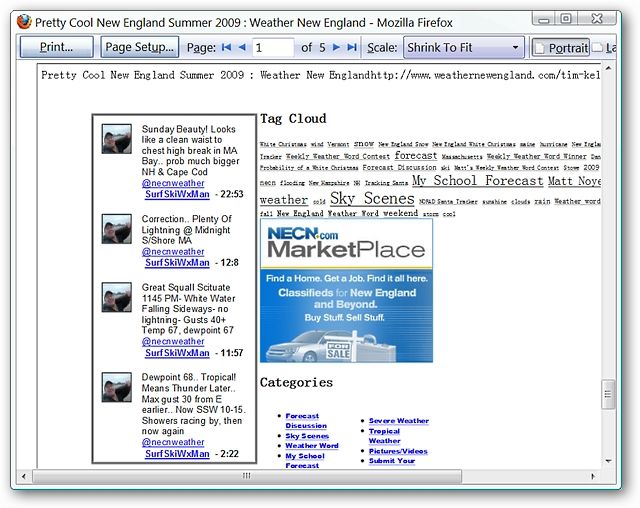The image size is (640, 508).
Task: Go to next page arrow
Action: (x=336, y=47)
